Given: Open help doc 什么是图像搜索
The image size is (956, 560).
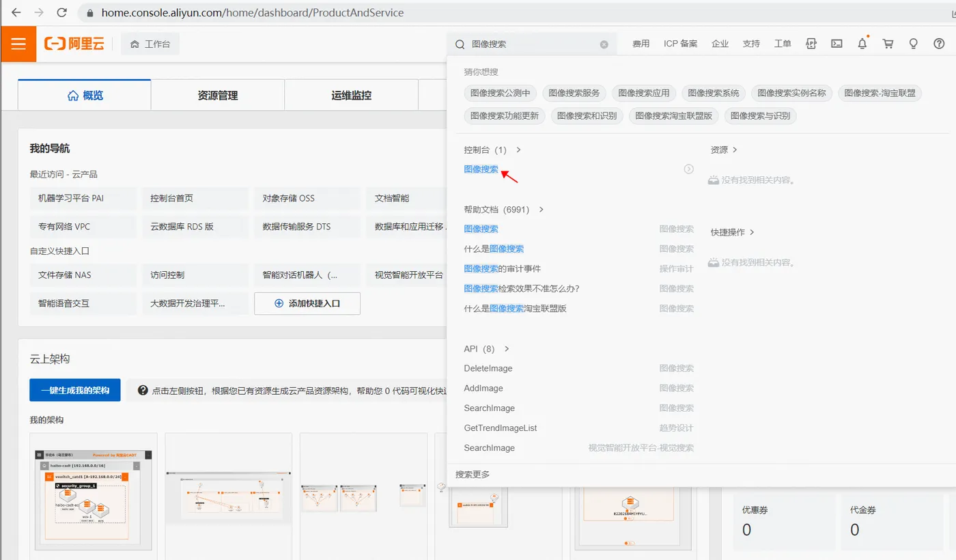Looking at the screenshot, I should coord(494,249).
